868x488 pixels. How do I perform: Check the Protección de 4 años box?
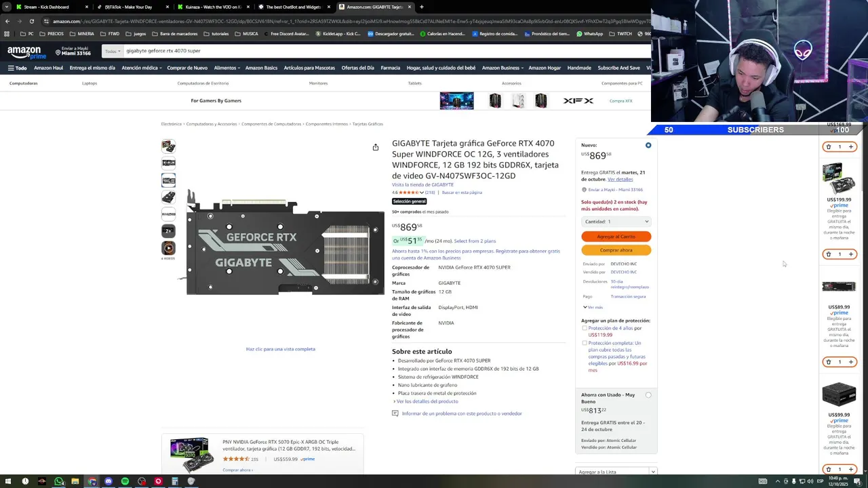(x=585, y=328)
